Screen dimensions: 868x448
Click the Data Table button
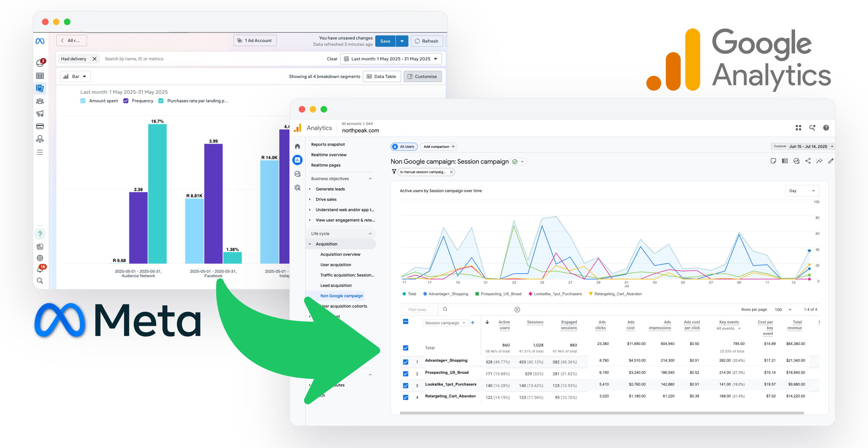[x=382, y=76]
